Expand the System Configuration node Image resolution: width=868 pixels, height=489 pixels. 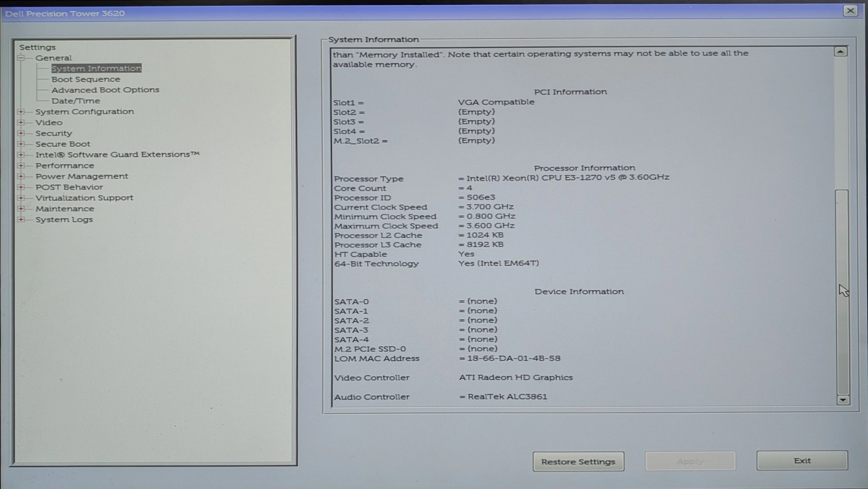(x=21, y=112)
